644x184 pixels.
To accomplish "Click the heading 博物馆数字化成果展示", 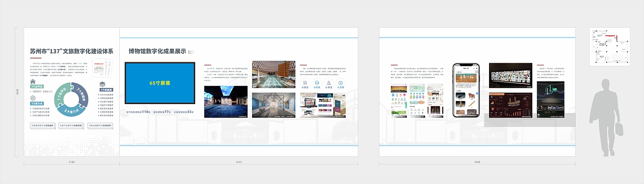I will (x=157, y=51).
